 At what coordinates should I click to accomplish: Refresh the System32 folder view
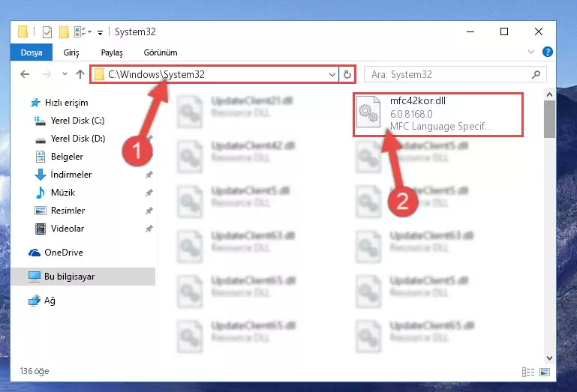347,75
